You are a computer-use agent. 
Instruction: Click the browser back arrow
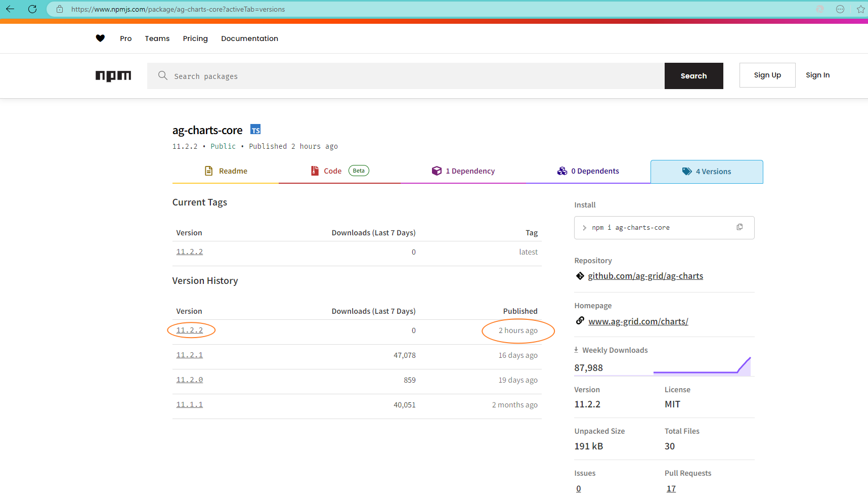point(10,9)
